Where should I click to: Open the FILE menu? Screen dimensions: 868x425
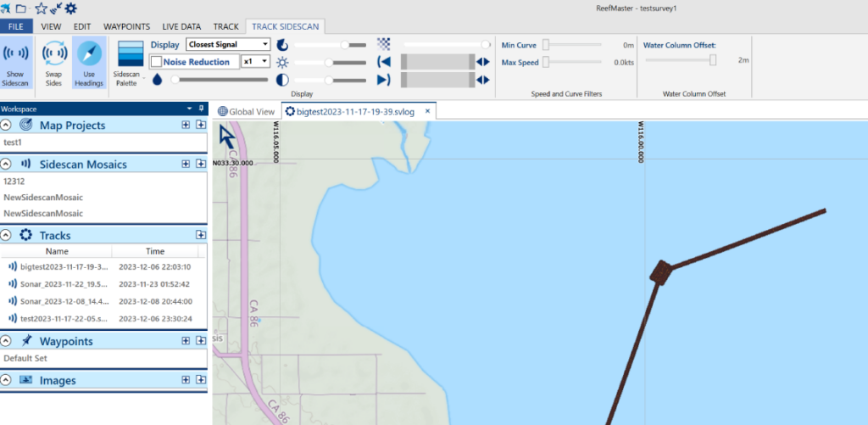tap(16, 26)
